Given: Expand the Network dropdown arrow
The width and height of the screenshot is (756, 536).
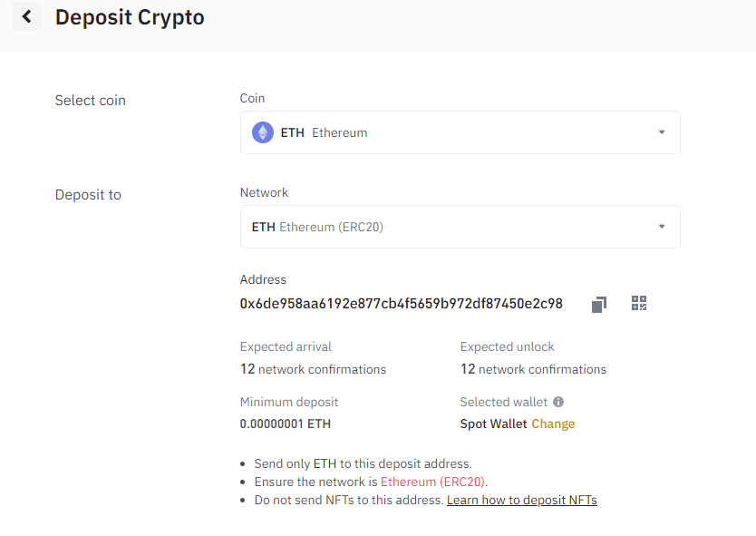Looking at the screenshot, I should tap(662, 227).
